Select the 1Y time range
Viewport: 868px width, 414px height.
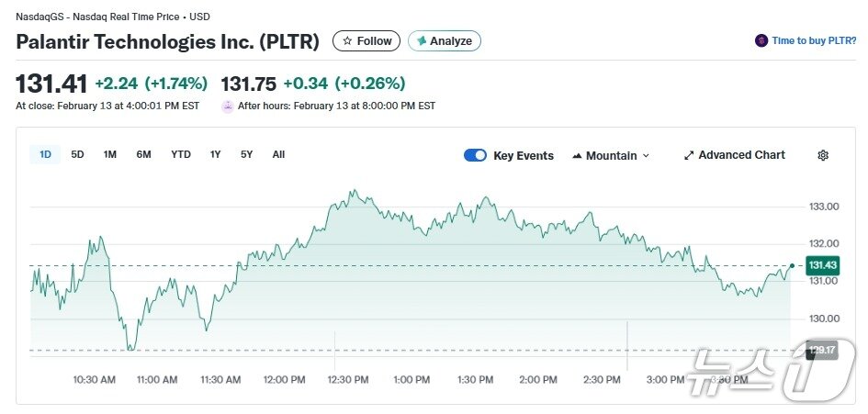pos(215,155)
